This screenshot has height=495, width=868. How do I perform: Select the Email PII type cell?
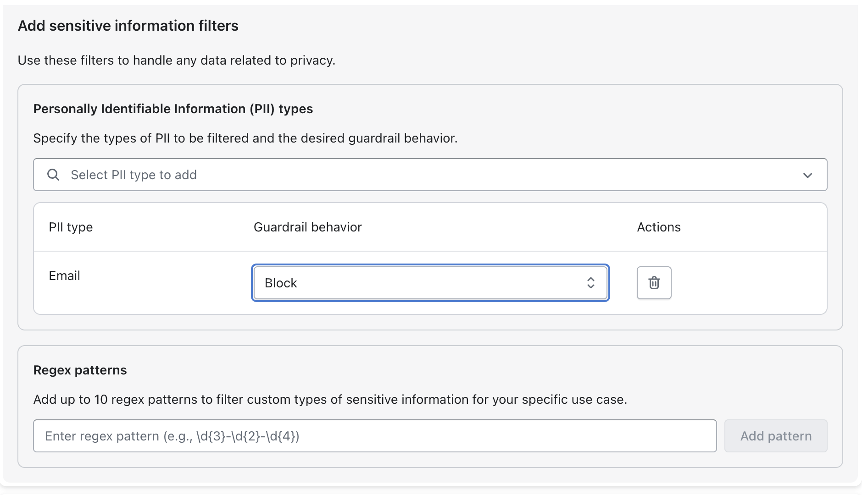pos(64,276)
